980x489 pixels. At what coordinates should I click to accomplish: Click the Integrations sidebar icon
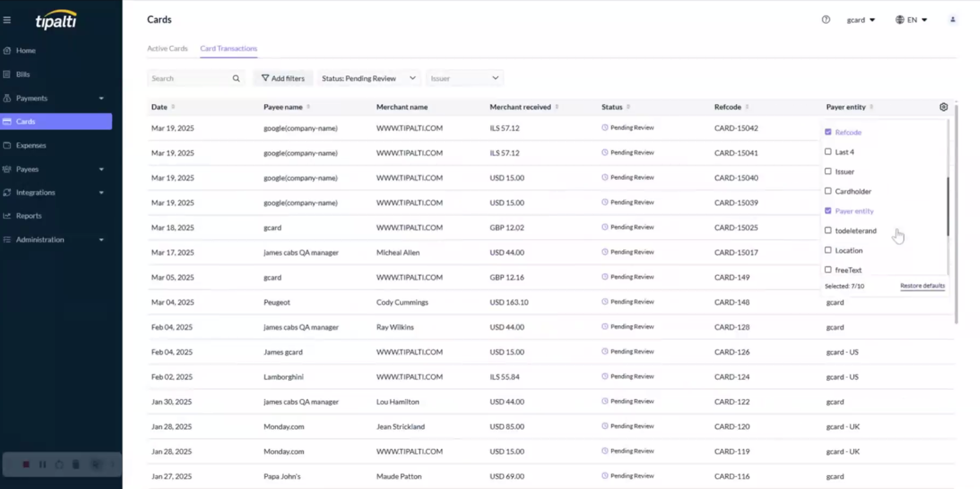click(7, 192)
